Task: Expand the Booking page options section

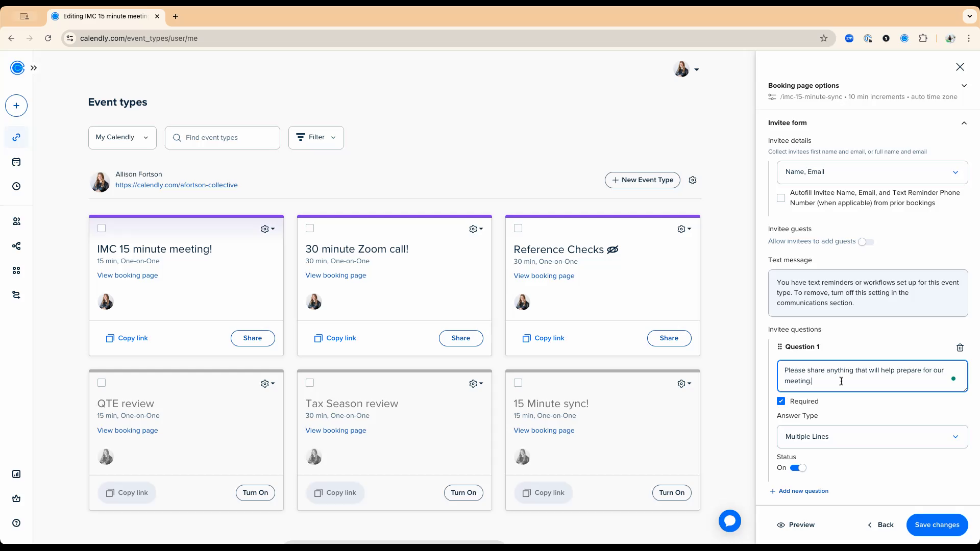Action: pos(964,86)
